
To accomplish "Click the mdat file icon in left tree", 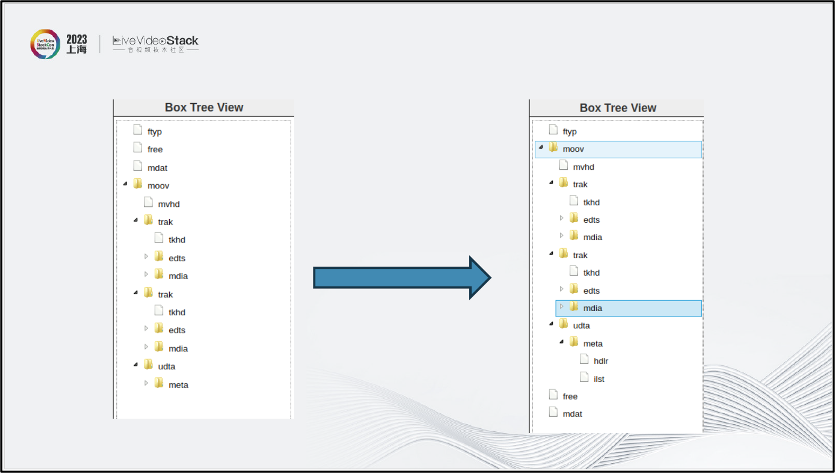I will [138, 166].
